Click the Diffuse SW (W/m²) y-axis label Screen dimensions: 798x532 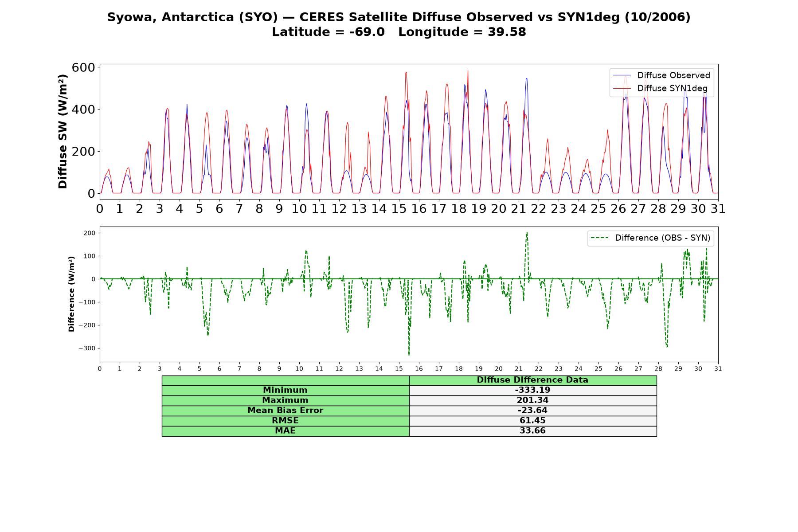tap(63, 132)
